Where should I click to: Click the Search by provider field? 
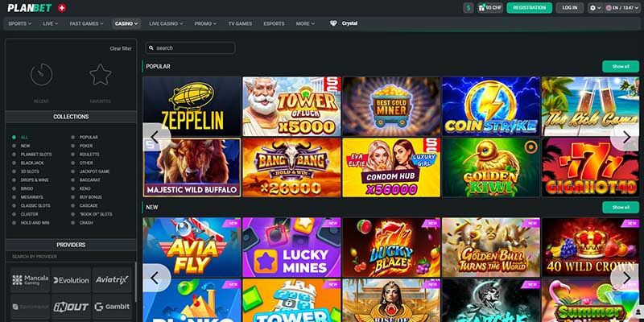71,256
